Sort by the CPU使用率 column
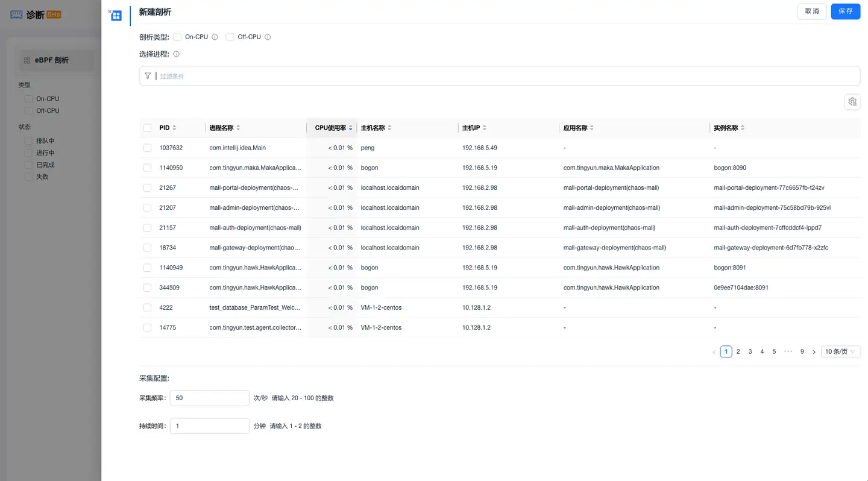868x481 pixels. [350, 128]
